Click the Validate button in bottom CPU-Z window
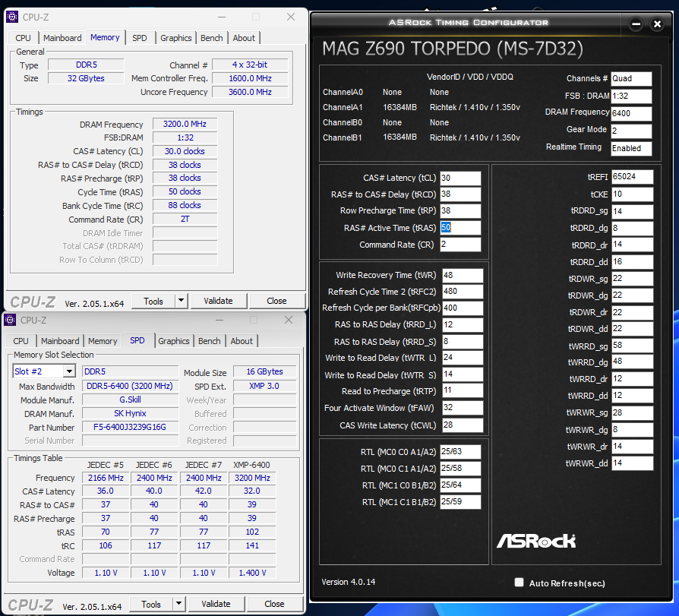The height and width of the screenshot is (616, 679). pyautogui.click(x=216, y=604)
